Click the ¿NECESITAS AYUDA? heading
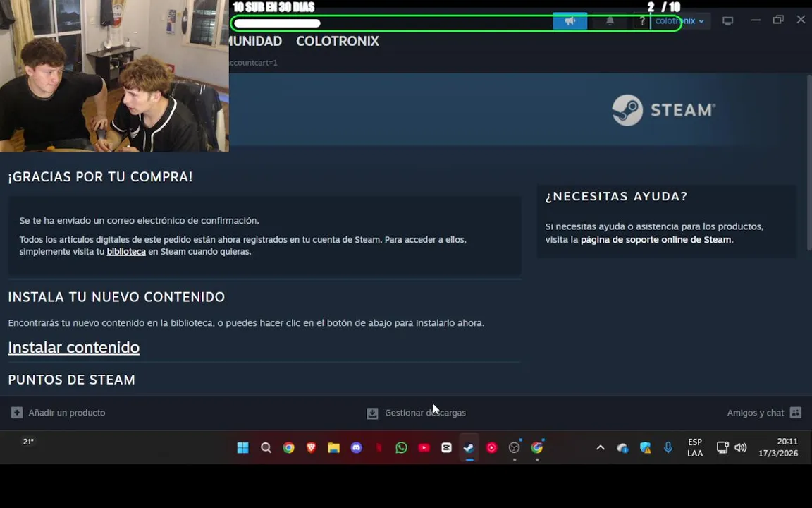Image resolution: width=812 pixels, height=508 pixels. click(x=616, y=196)
